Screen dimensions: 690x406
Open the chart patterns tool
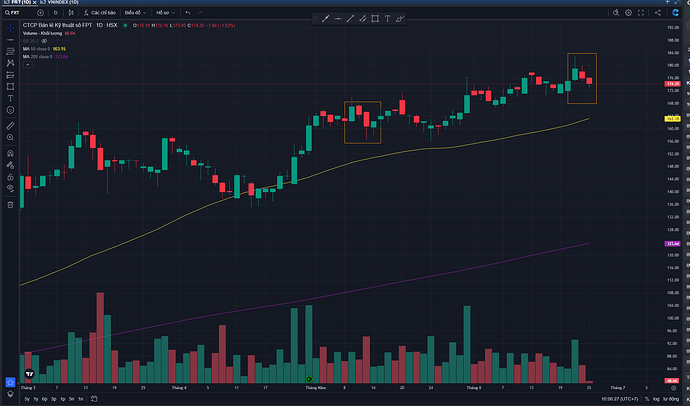tap(10, 63)
